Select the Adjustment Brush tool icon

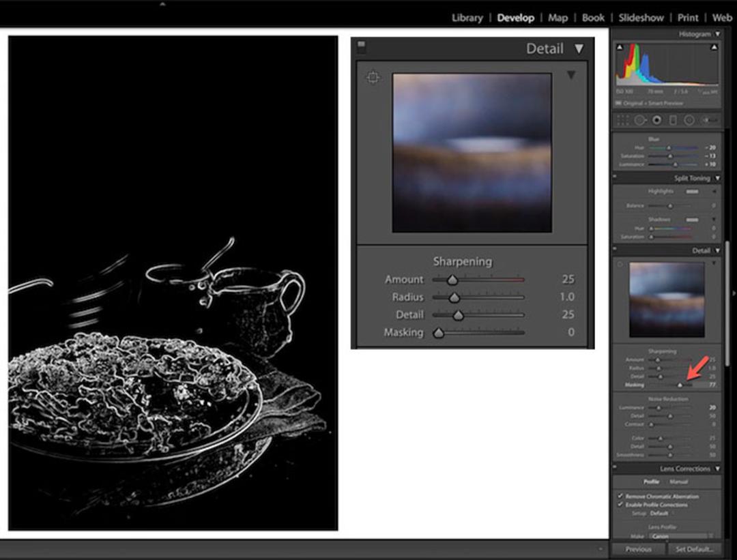[x=709, y=120]
